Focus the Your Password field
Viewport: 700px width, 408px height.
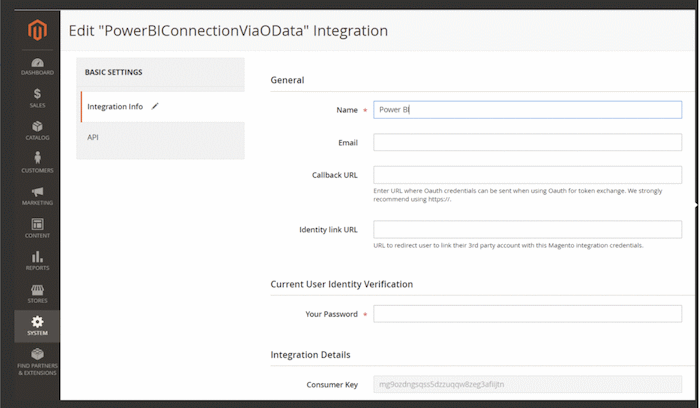(527, 314)
